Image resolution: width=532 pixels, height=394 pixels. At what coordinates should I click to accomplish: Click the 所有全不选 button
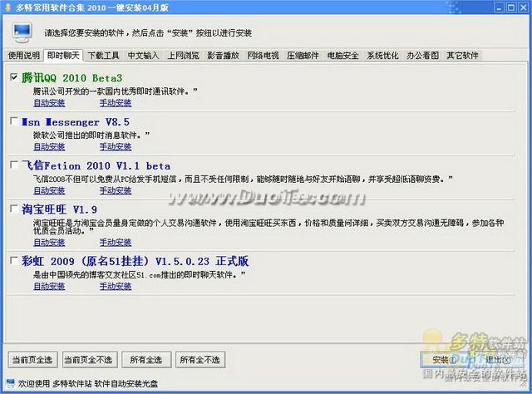click(200, 360)
